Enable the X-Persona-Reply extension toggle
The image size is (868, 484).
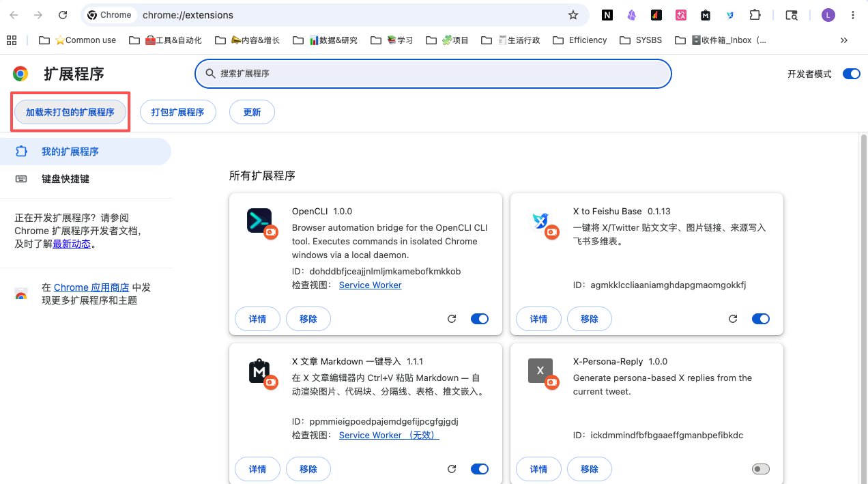pos(761,469)
